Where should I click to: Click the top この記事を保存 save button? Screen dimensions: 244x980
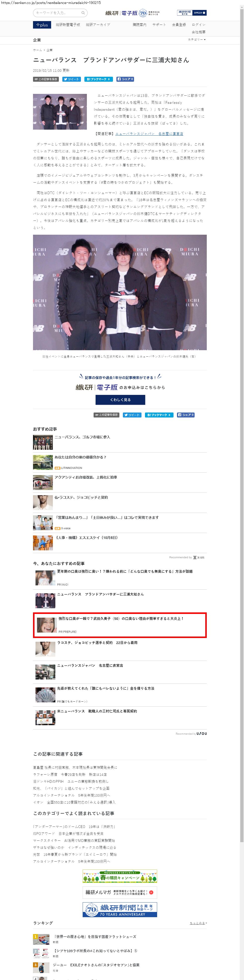pyautogui.click(x=46, y=79)
